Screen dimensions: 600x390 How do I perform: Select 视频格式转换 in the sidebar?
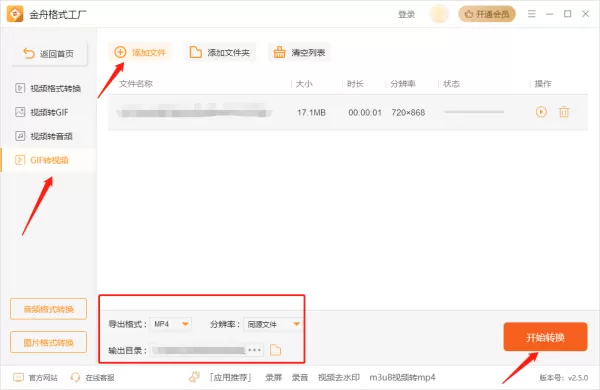tap(48, 88)
